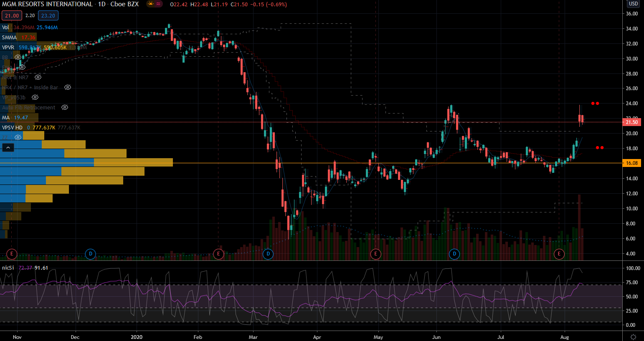Click the red 21.00 sell button
The image size is (644, 341).
coord(12,16)
